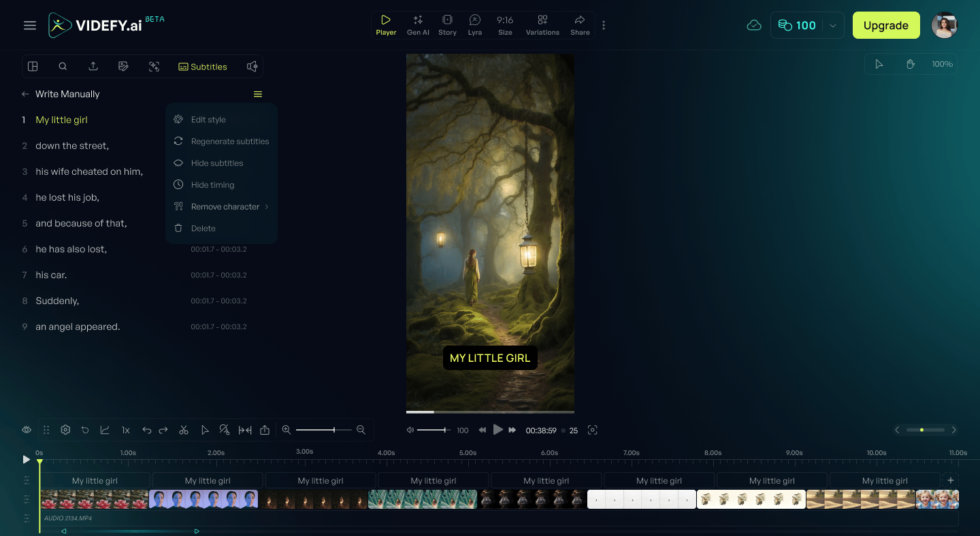Open the more options kebab menu
The width and height of the screenshot is (980, 536).
point(604,25)
